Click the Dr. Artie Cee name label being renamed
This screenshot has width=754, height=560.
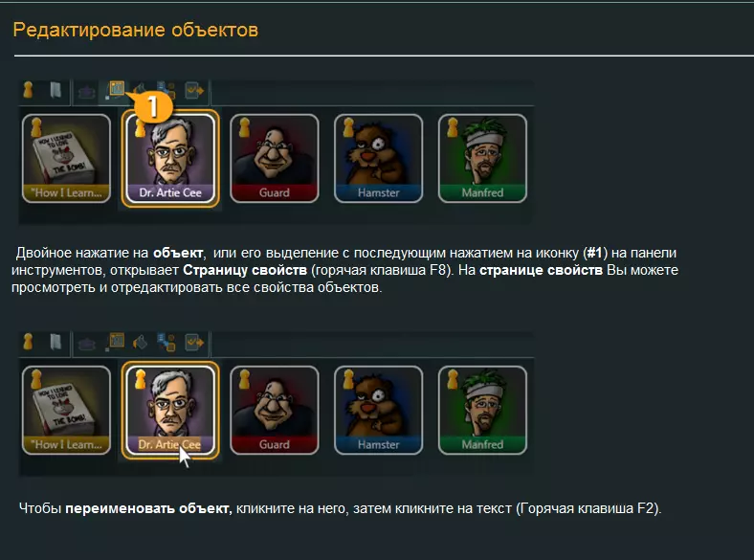click(x=169, y=444)
